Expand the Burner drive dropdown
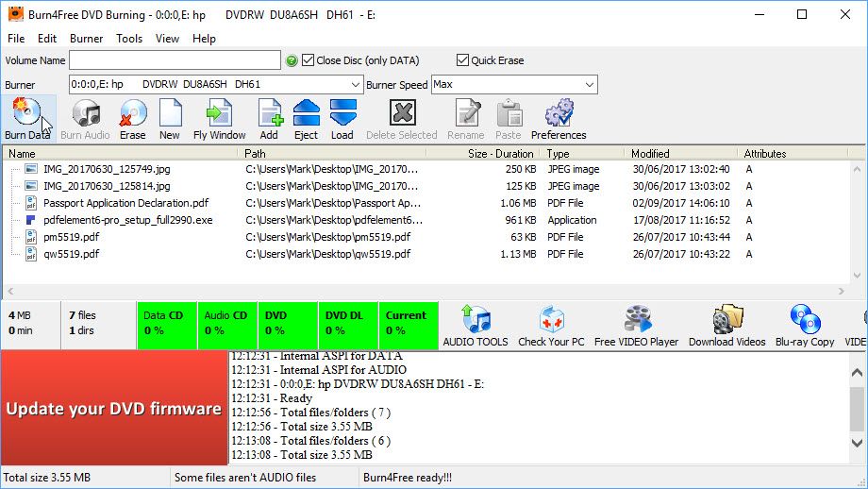This screenshot has height=489, width=868. click(355, 85)
